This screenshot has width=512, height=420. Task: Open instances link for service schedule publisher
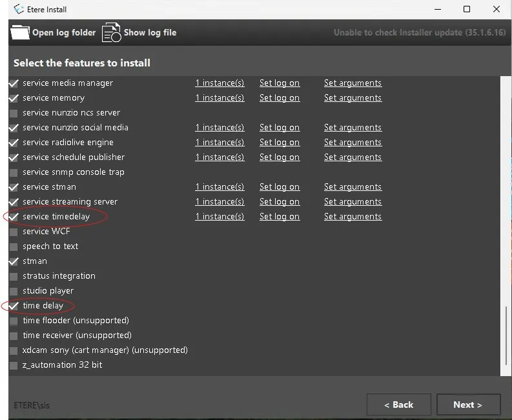point(220,157)
